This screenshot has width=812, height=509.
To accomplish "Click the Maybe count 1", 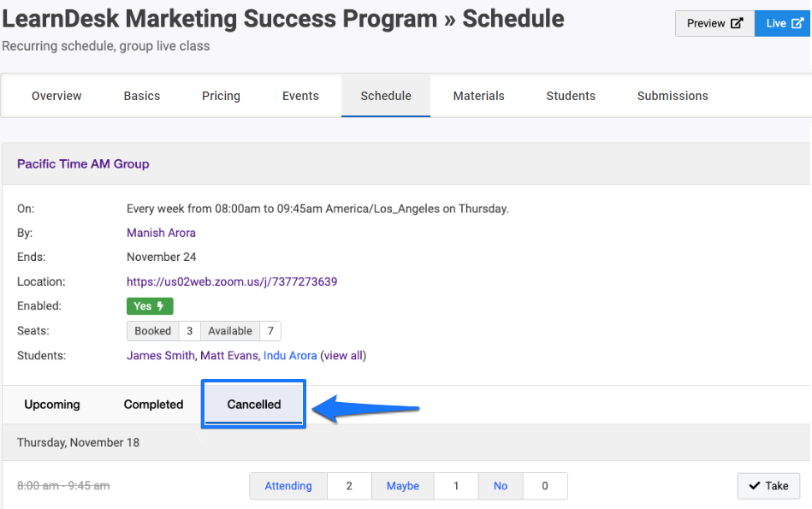I will (x=456, y=486).
